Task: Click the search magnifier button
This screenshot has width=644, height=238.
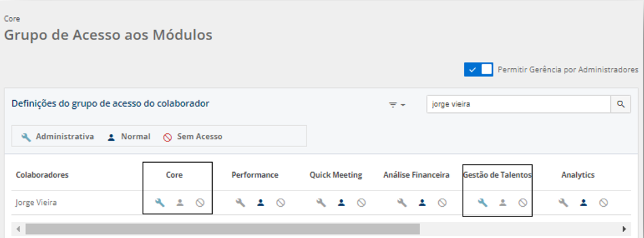Action: [x=620, y=104]
